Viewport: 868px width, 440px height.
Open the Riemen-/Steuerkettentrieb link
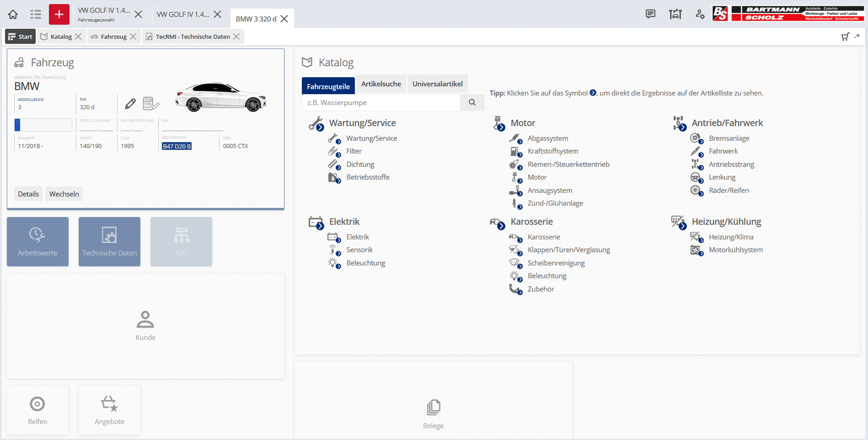(x=569, y=164)
